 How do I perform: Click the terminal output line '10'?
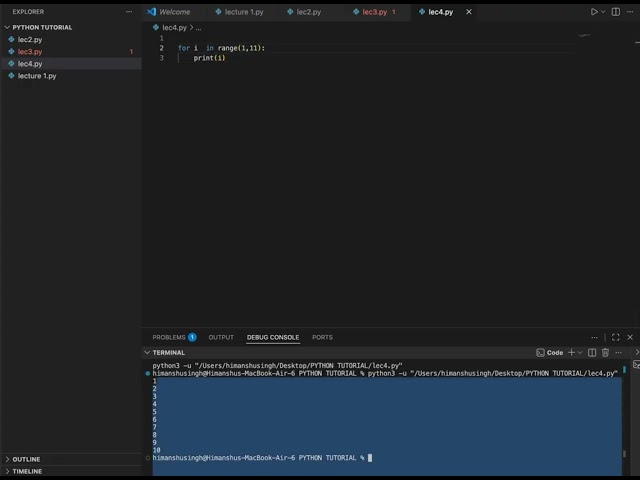click(156, 450)
